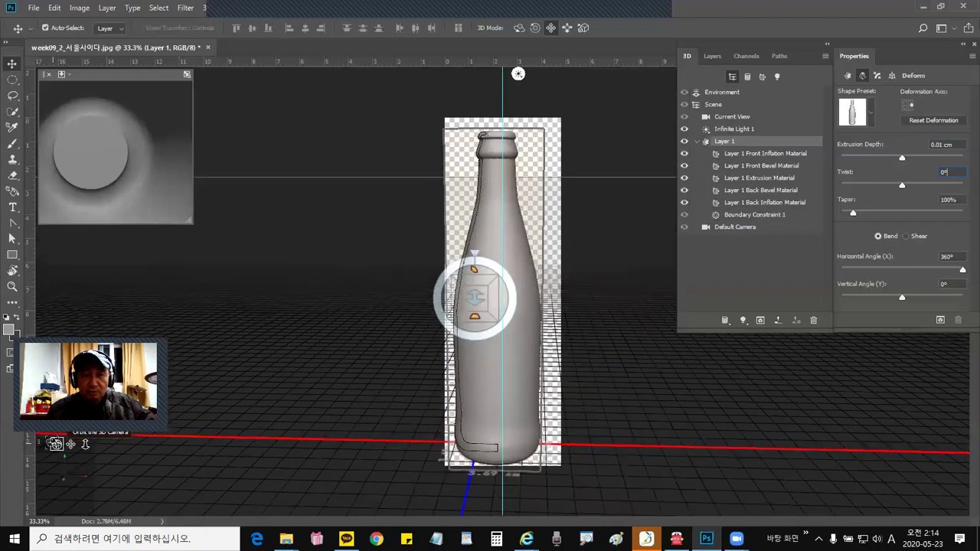Select the Brush tool
The height and width of the screenshot is (551, 980).
(12, 144)
